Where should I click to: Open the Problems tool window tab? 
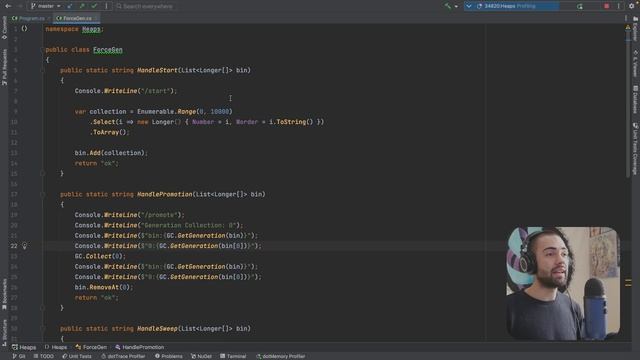tap(169, 356)
